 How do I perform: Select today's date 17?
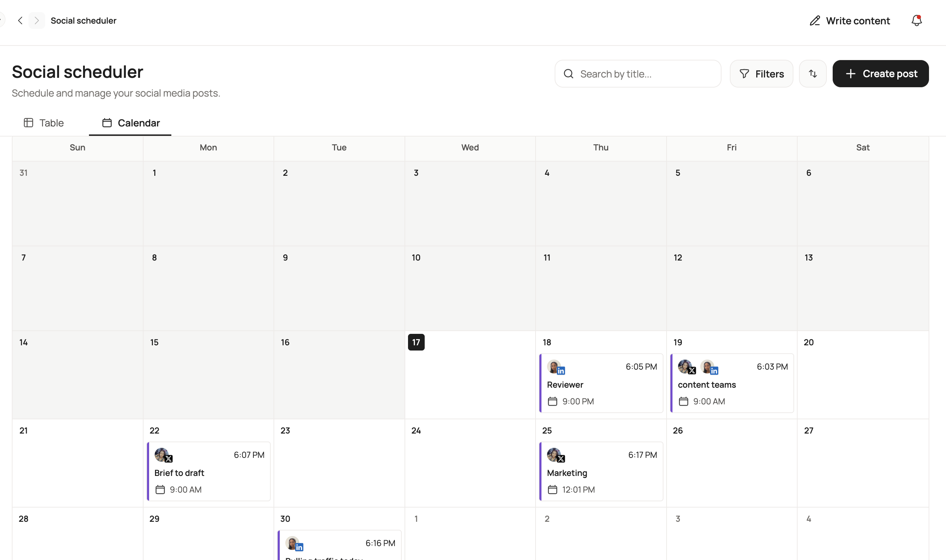point(416,342)
